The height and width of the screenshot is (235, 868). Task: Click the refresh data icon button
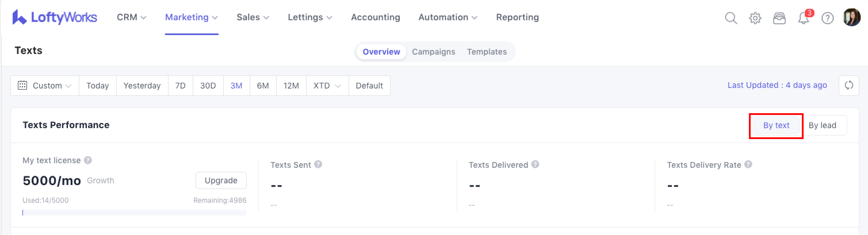coord(848,86)
